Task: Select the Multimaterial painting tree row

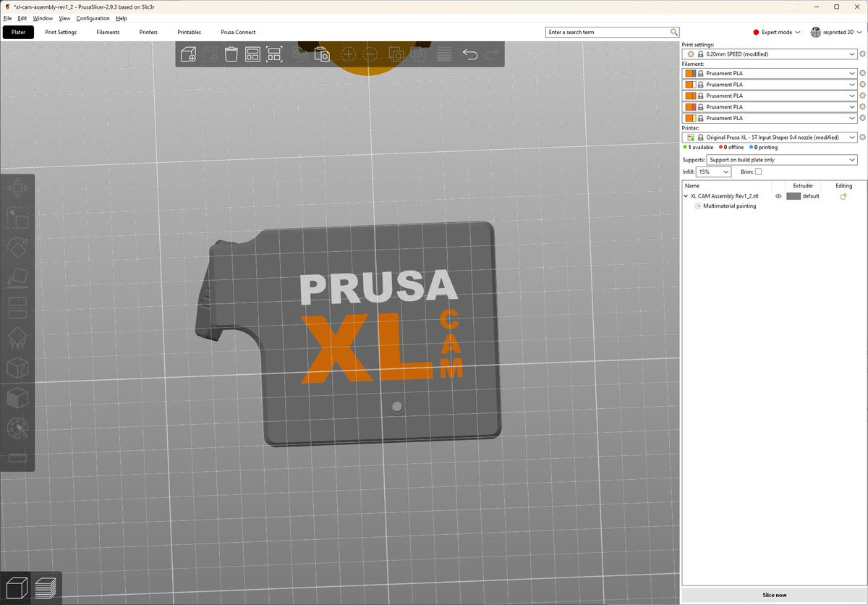Action: [x=729, y=206]
